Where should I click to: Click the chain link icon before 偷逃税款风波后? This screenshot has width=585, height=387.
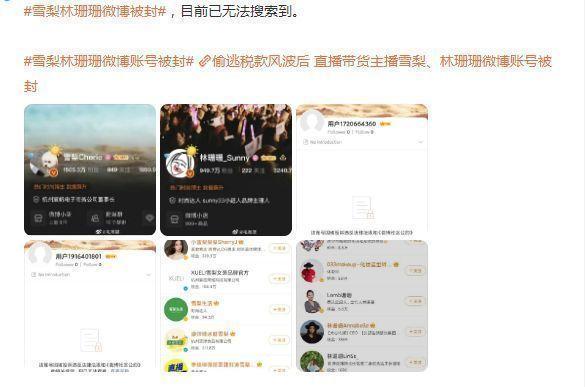tap(204, 61)
